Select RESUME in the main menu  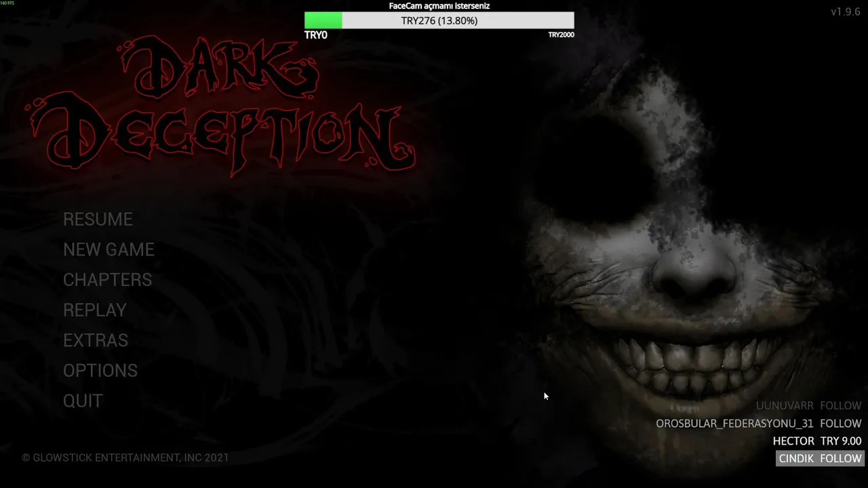(98, 219)
